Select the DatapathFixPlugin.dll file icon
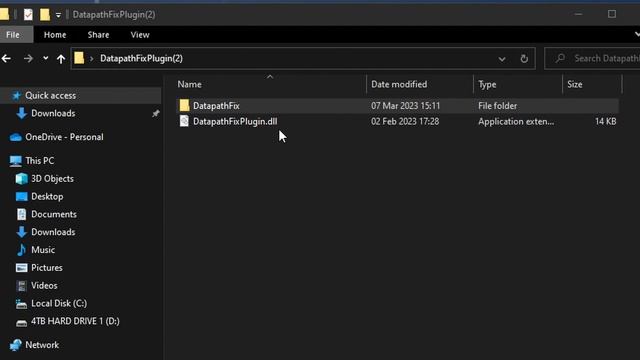 click(x=184, y=121)
